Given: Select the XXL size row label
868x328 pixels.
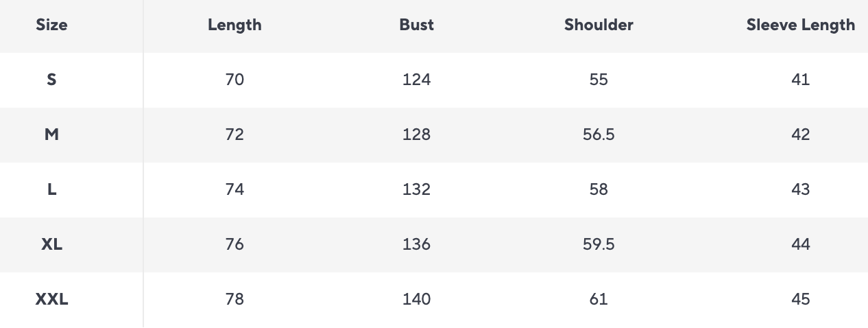Looking at the screenshot, I should 51,299.
